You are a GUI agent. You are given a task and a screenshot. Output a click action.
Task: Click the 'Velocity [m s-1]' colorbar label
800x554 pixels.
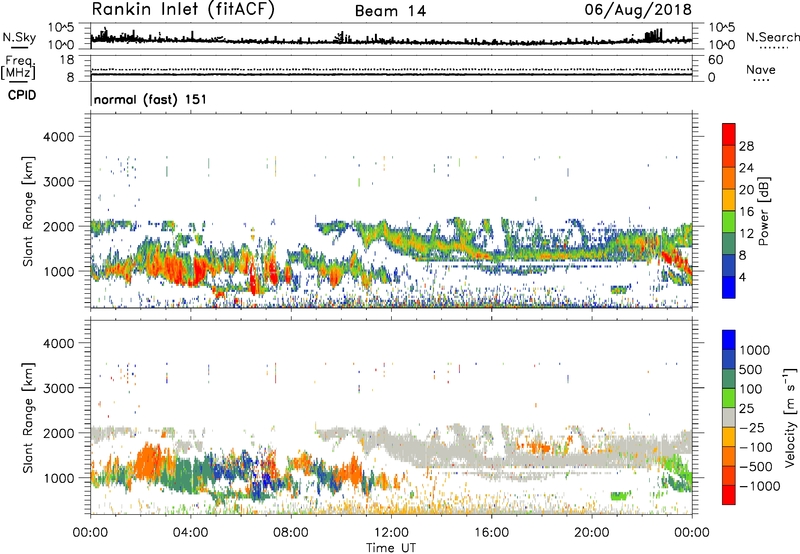(790, 417)
